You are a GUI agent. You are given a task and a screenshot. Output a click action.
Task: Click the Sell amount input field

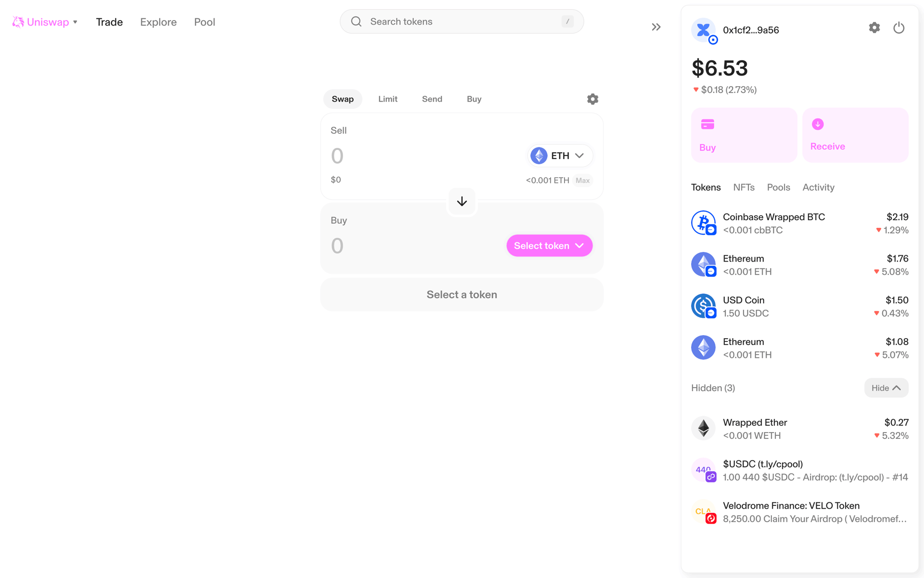click(423, 156)
